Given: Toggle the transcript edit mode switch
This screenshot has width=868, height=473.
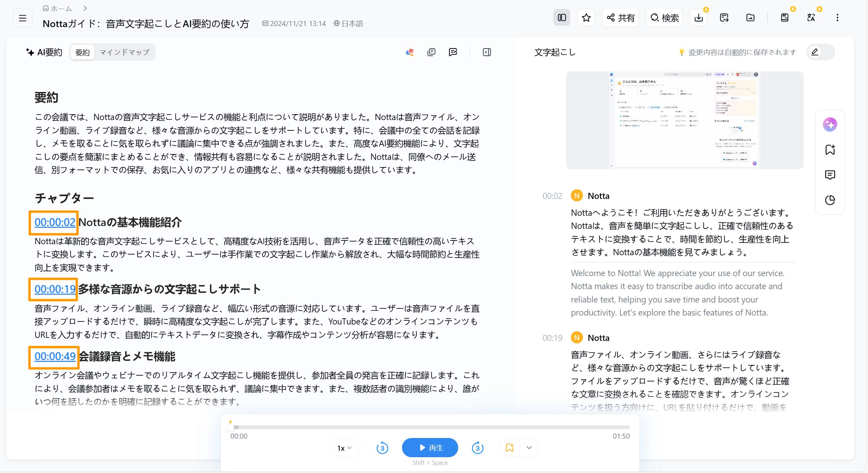Looking at the screenshot, I should click(820, 52).
